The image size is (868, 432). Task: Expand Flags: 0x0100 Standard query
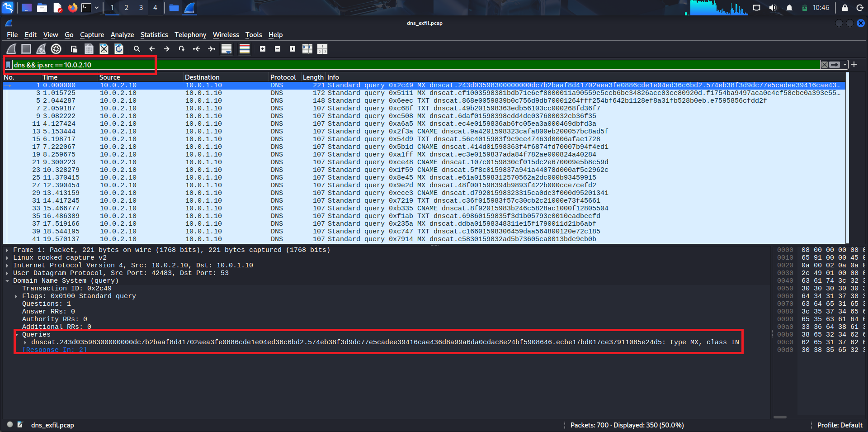pos(16,296)
